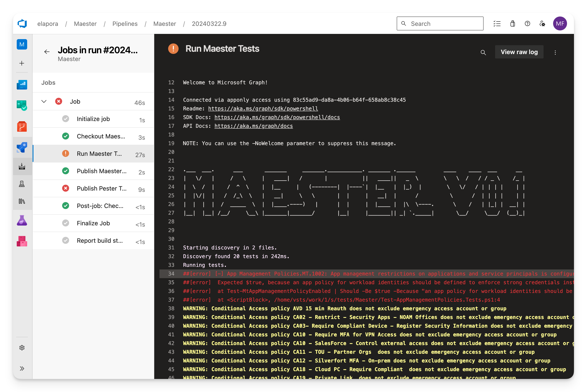
Task: Open the user settings icon
Action: [542, 24]
